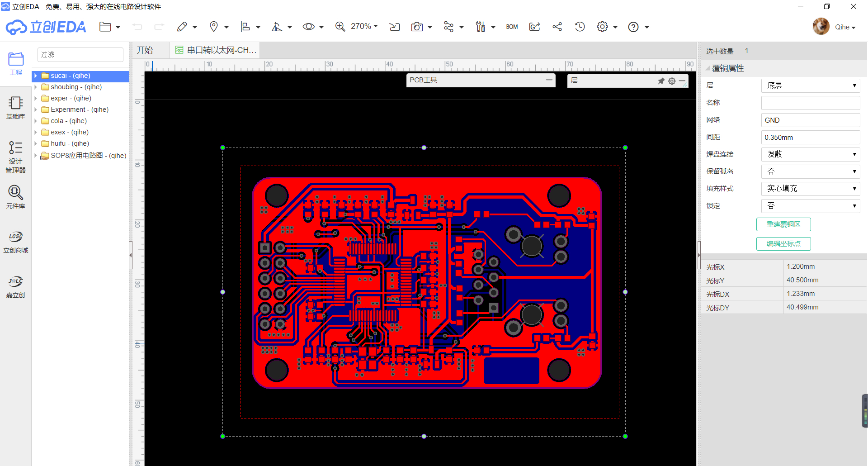Click the share icon in toolbar
This screenshot has height=466, width=868.
click(x=557, y=27)
